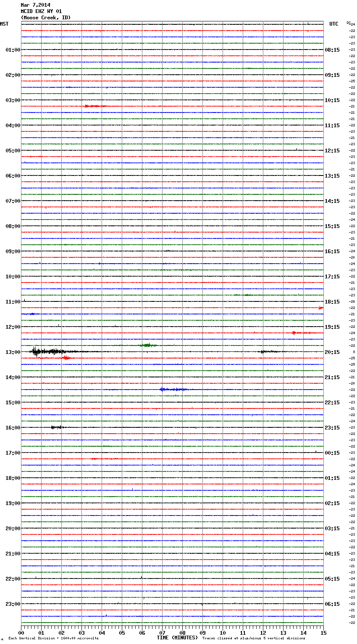Image resolution: width=357 pixels, height=644 pixels.
Task: Select the 23:00 MST row label
Action: [13, 604]
